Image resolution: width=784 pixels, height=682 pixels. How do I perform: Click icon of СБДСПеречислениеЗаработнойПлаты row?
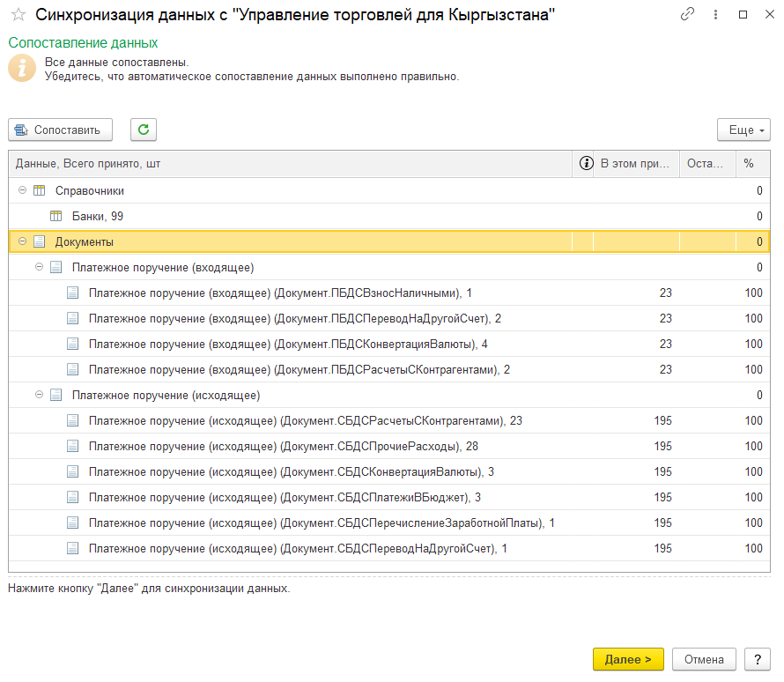73,523
